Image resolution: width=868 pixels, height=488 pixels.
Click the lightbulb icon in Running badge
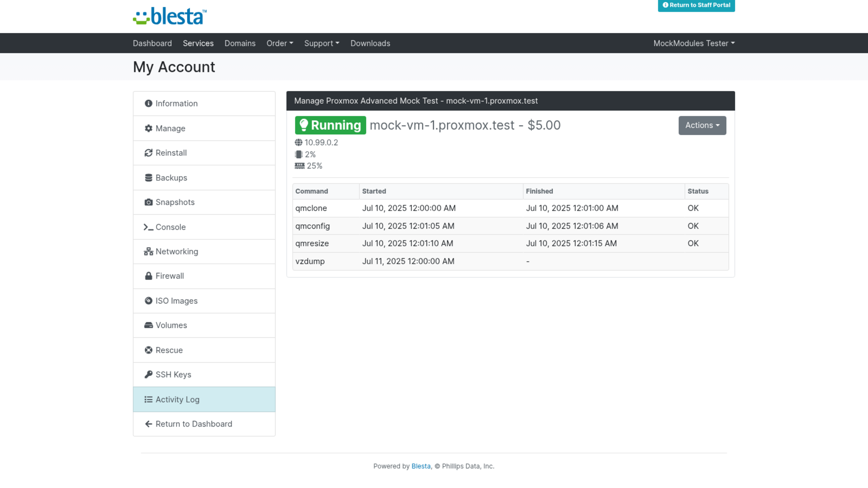tap(304, 125)
